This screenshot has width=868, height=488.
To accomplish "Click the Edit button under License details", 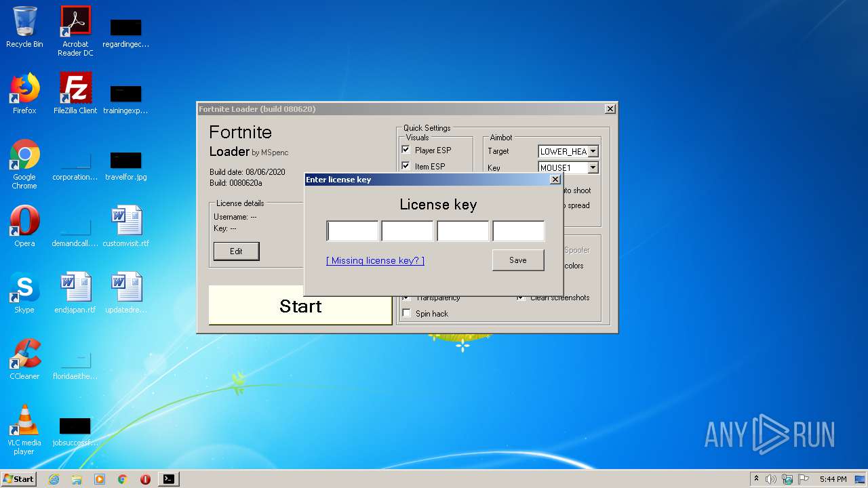I will click(236, 251).
